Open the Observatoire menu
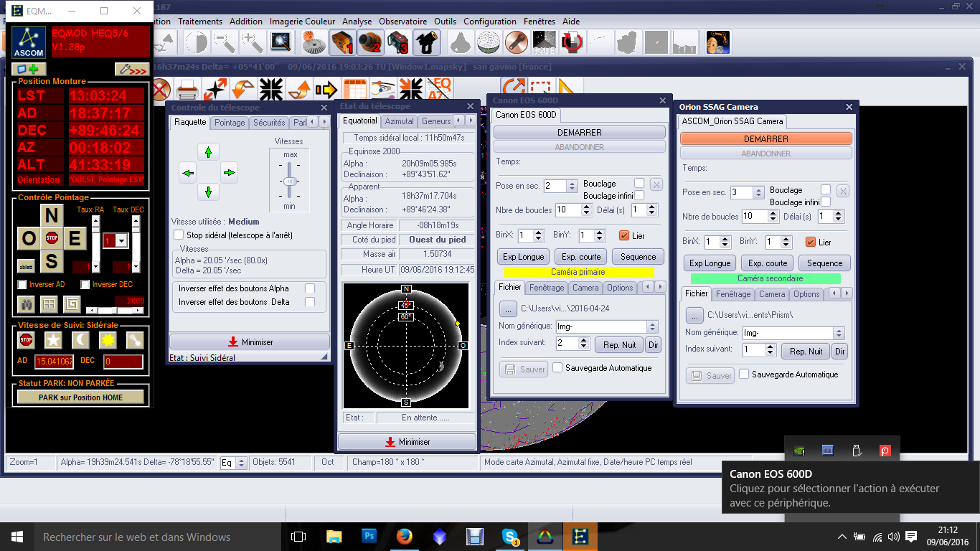The image size is (980, 551). [x=402, y=22]
